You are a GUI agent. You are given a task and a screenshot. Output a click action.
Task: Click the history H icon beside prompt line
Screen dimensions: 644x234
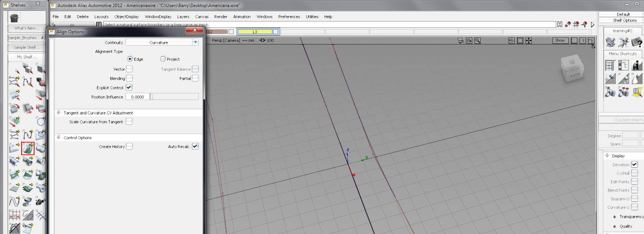(560, 24)
